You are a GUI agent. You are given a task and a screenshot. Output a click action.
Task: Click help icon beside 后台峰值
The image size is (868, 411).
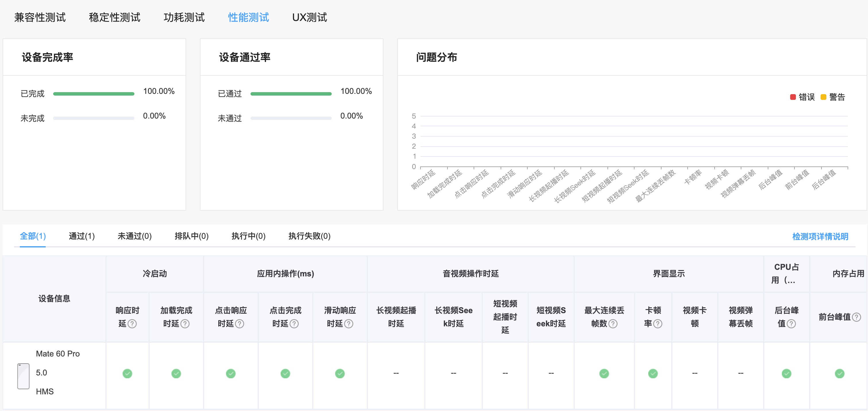coord(791,323)
